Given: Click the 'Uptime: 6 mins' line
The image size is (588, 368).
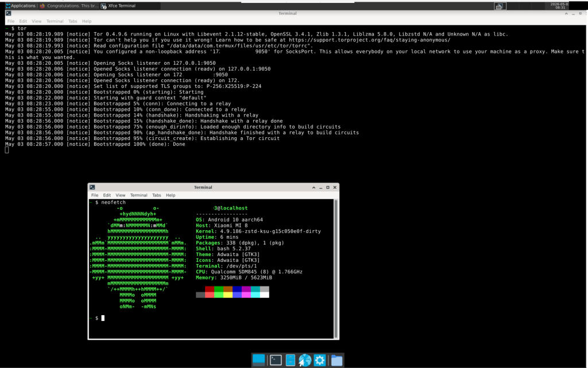Looking at the screenshot, I should tap(217, 237).
